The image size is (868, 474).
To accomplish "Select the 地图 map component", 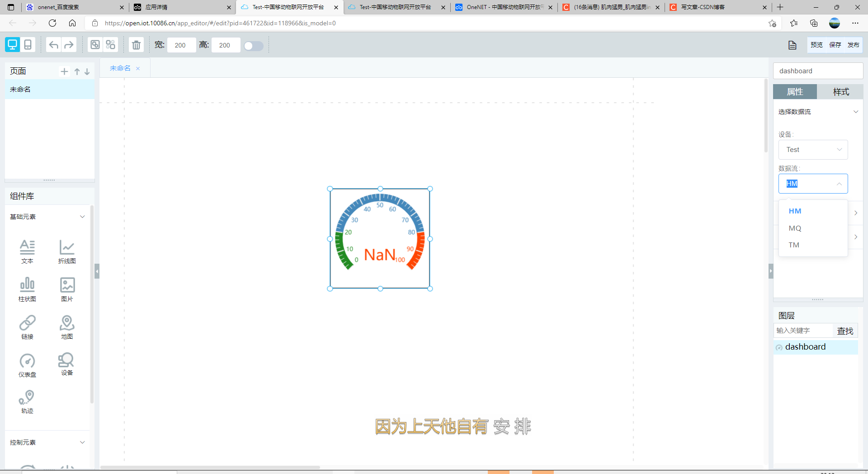I will click(x=66, y=327).
